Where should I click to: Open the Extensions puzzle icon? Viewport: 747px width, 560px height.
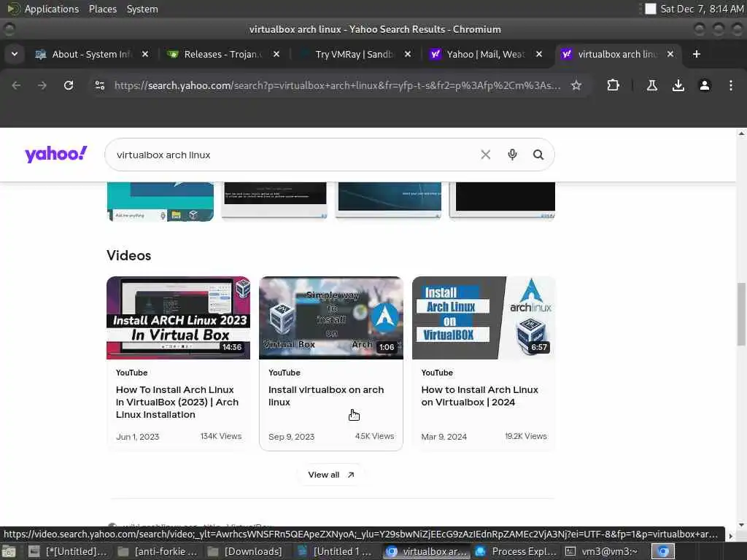tap(613, 85)
